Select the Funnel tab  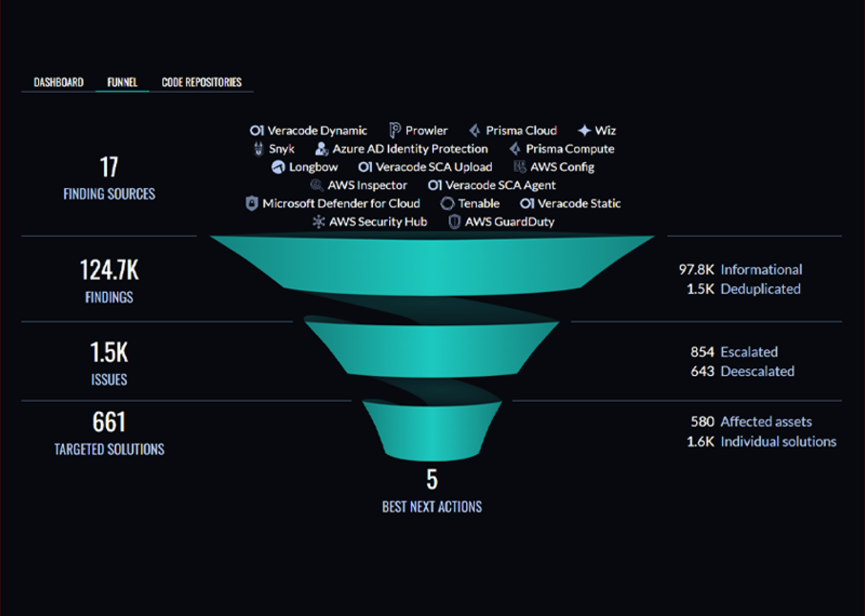point(122,82)
